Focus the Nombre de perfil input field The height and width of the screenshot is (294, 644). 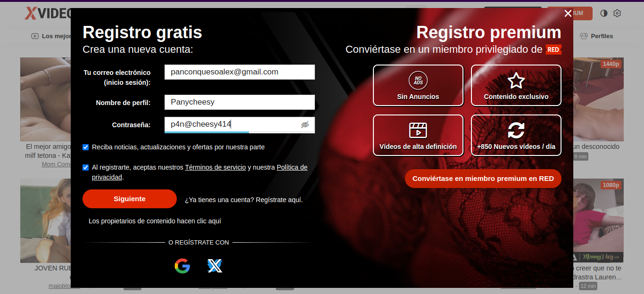click(239, 102)
